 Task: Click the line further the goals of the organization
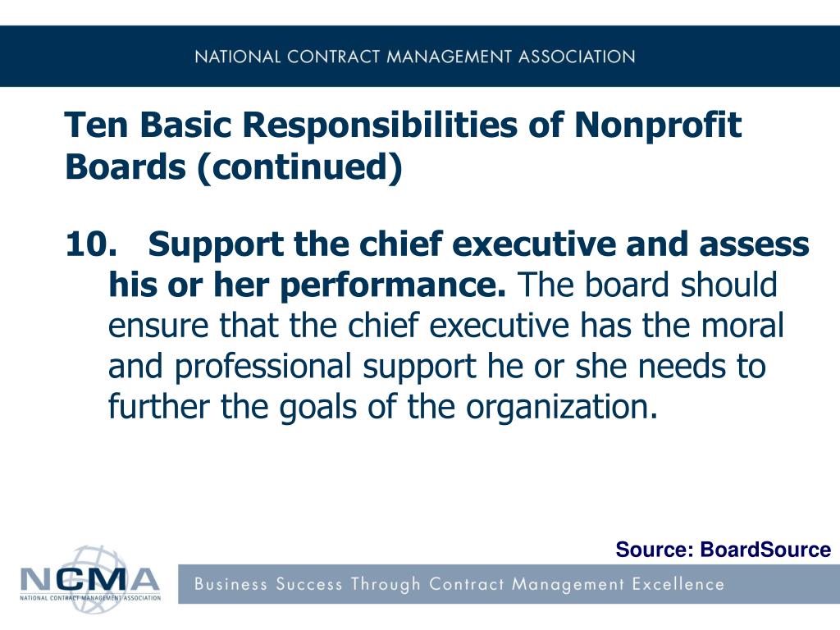pyautogui.click(x=382, y=407)
